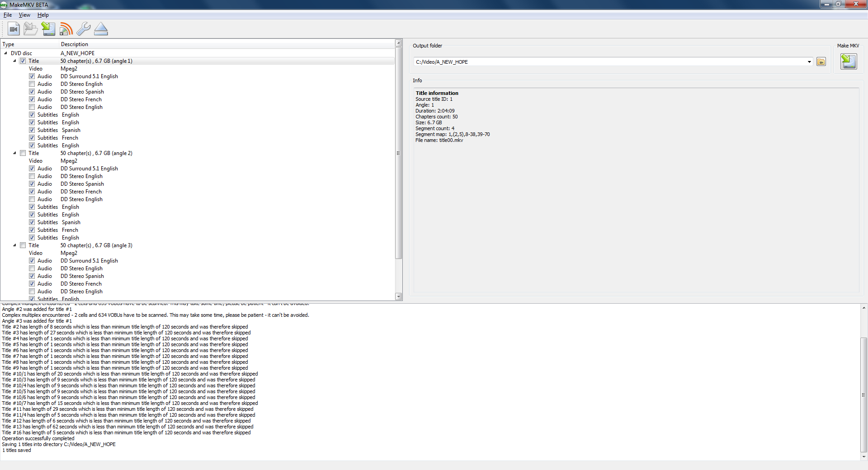Open video files using the camera toolbar icon
This screenshot has height=470, width=868.
coord(14,29)
